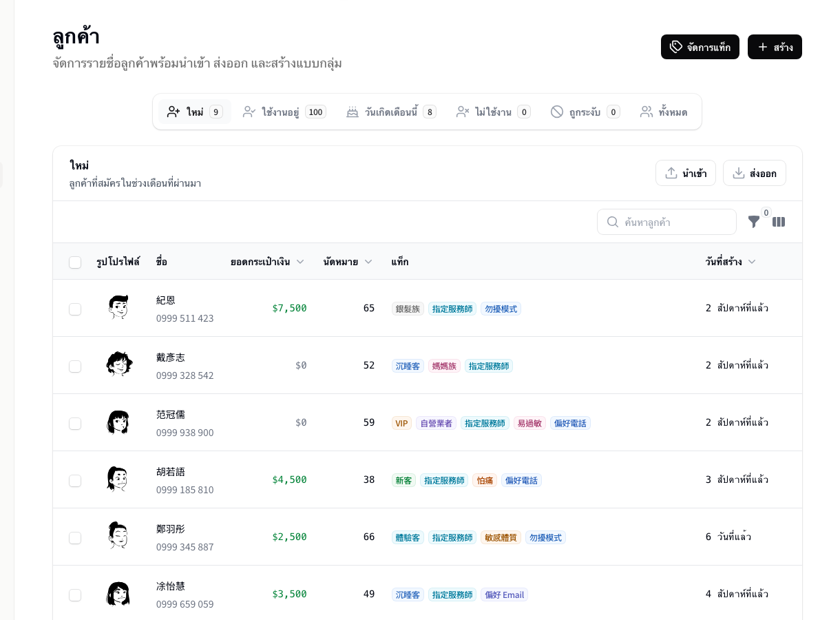Screen dimensions: 840x620
Task: Open the นัดหมาย sort chevron
Action: 368,261
